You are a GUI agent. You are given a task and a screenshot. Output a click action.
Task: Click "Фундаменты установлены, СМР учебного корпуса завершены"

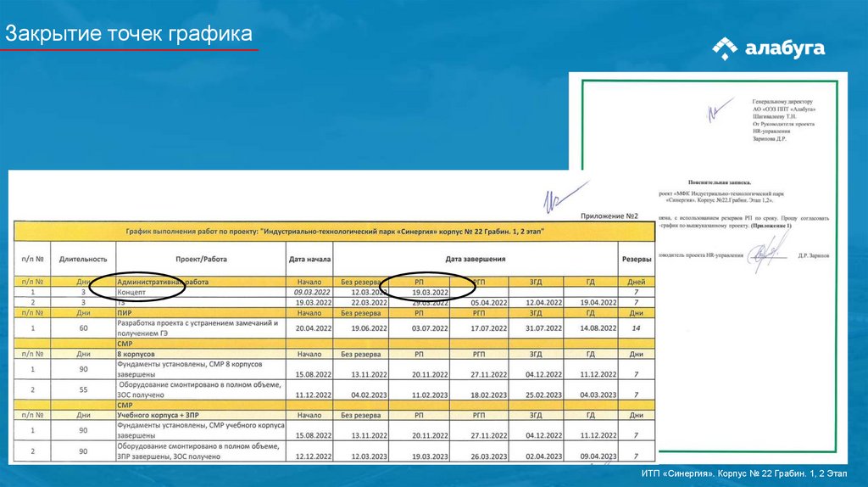201,430
